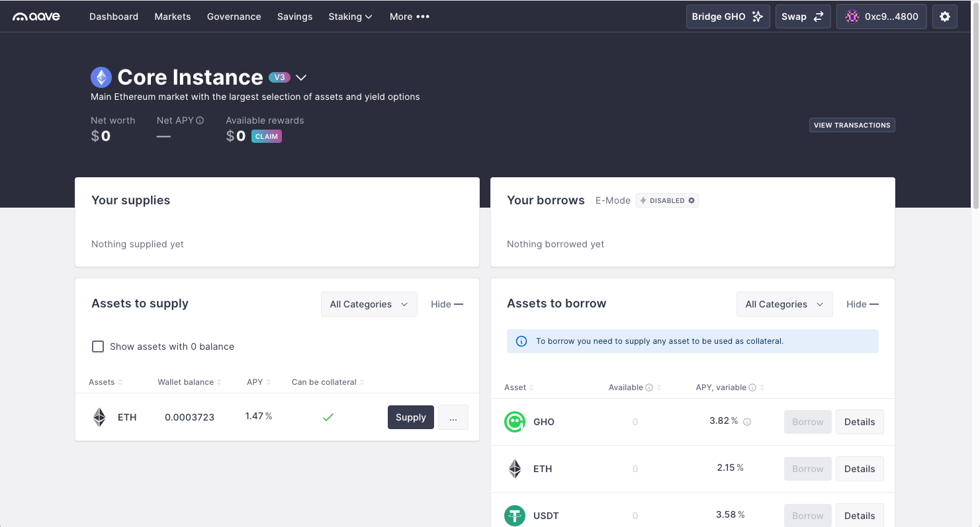
Task: Click the VIEW TRANSACTIONS button
Action: point(852,125)
